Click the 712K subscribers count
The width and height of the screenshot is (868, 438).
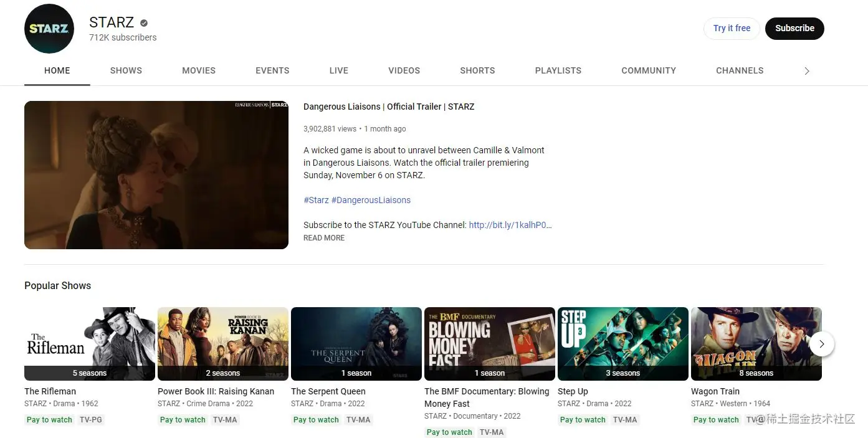(x=123, y=37)
